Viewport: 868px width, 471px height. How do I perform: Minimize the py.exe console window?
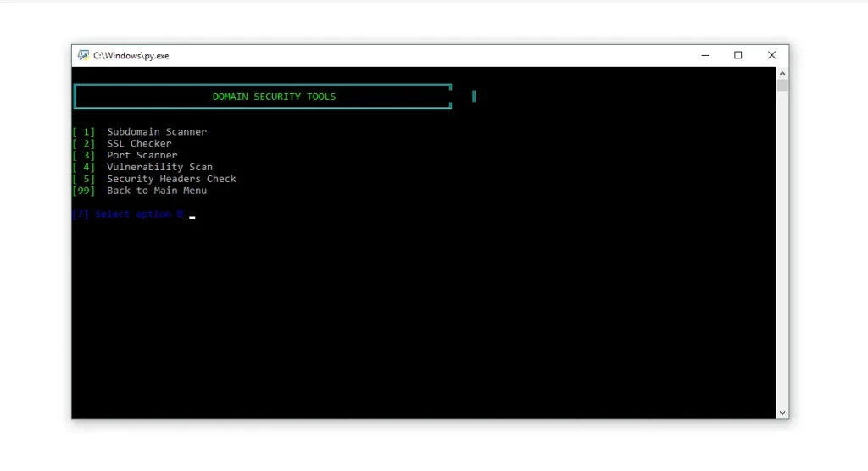[x=704, y=55]
